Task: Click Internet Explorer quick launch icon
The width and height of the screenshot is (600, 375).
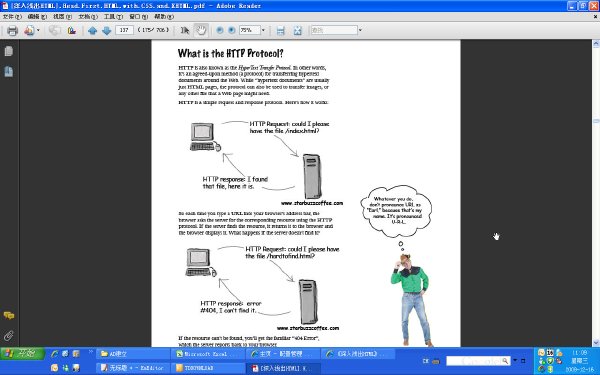Action: [x=54, y=354]
